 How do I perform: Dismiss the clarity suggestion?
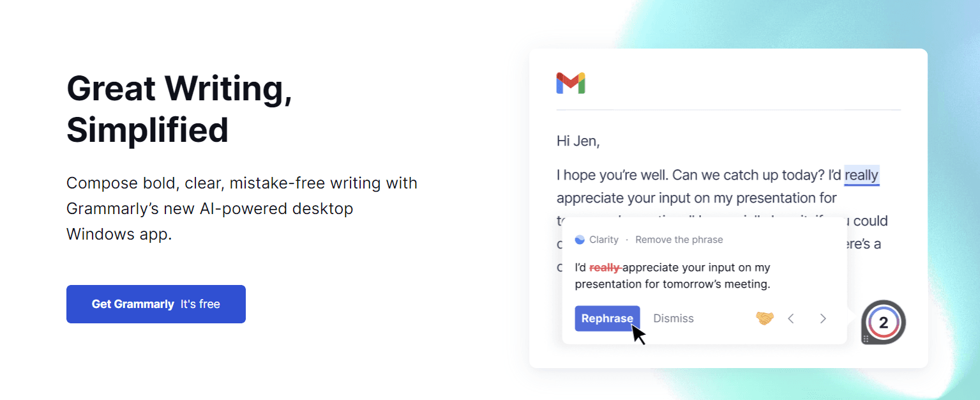pos(673,318)
